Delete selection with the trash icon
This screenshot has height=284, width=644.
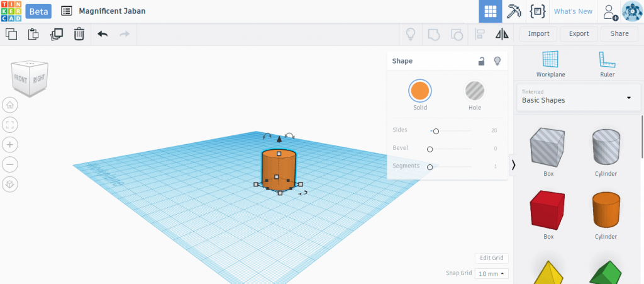click(x=79, y=34)
